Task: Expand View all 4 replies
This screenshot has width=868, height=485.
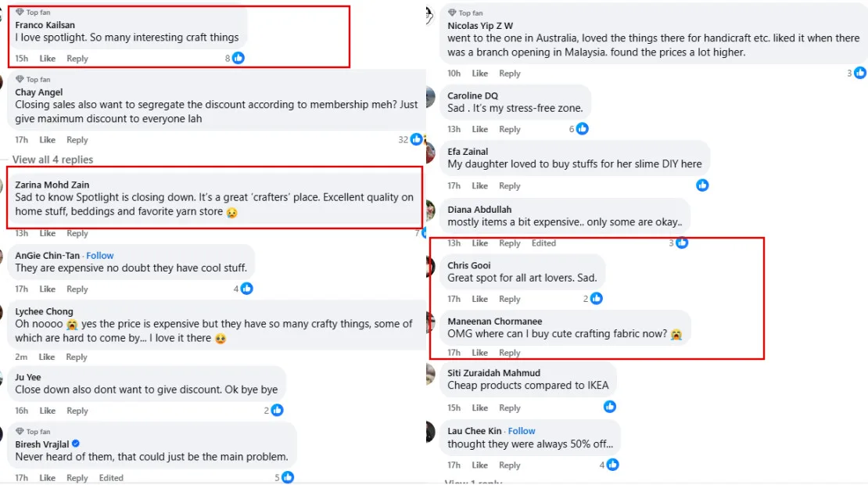Action: click(52, 160)
